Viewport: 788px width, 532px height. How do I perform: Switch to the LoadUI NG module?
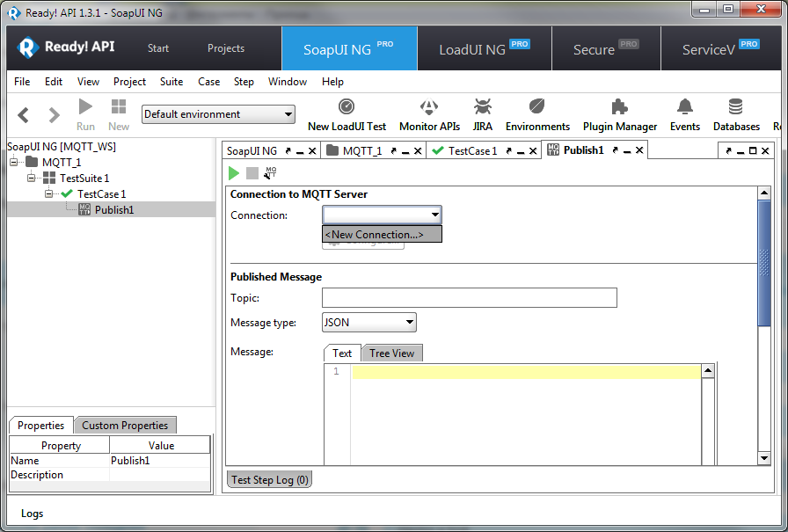(x=484, y=48)
